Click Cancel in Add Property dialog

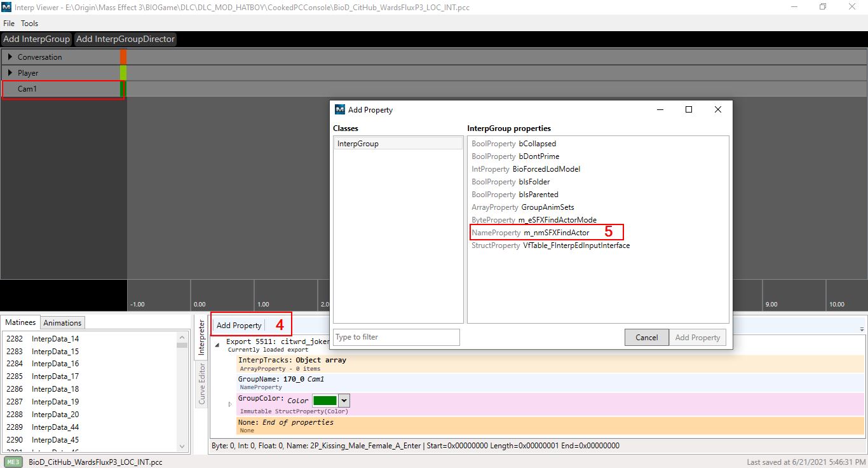tap(646, 338)
